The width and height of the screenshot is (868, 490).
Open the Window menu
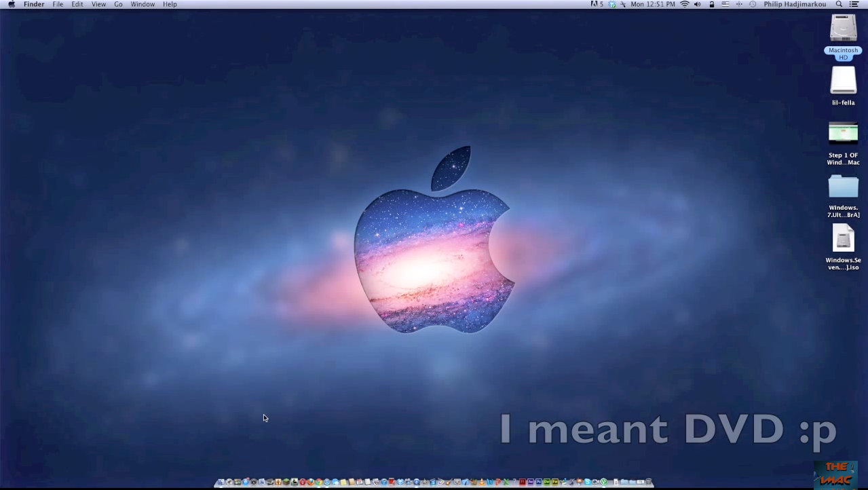pyautogui.click(x=143, y=4)
